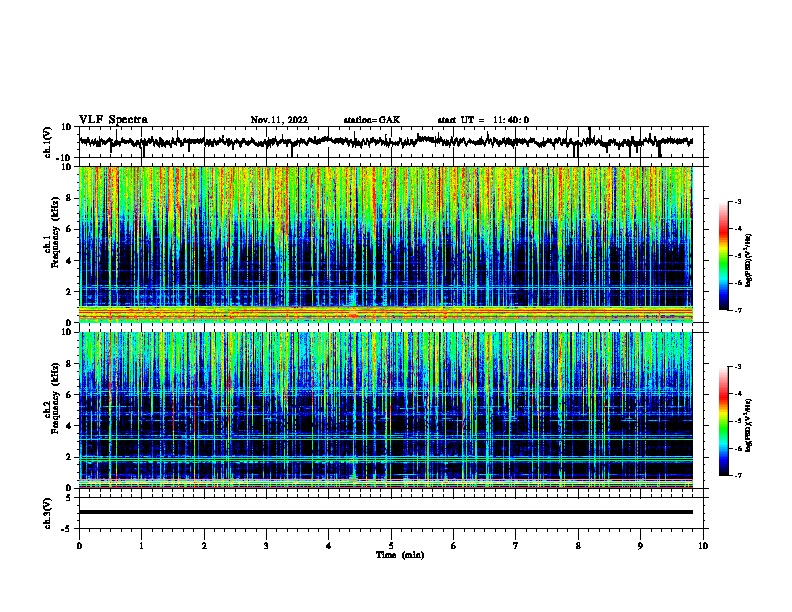
Task: Click the time axis tick label "0"
Action: (79, 546)
